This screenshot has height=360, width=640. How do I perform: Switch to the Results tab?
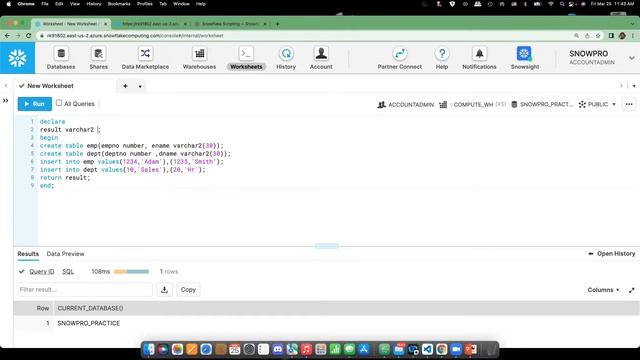pyautogui.click(x=28, y=253)
